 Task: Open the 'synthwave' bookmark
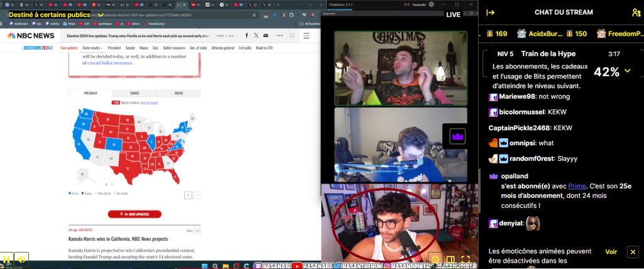coord(103,24)
